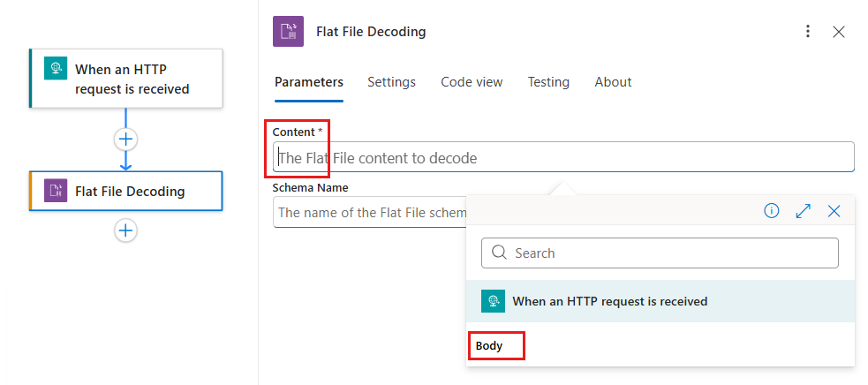The image size is (868, 385).
Task: Select Body dynamic content token
Action: click(489, 345)
